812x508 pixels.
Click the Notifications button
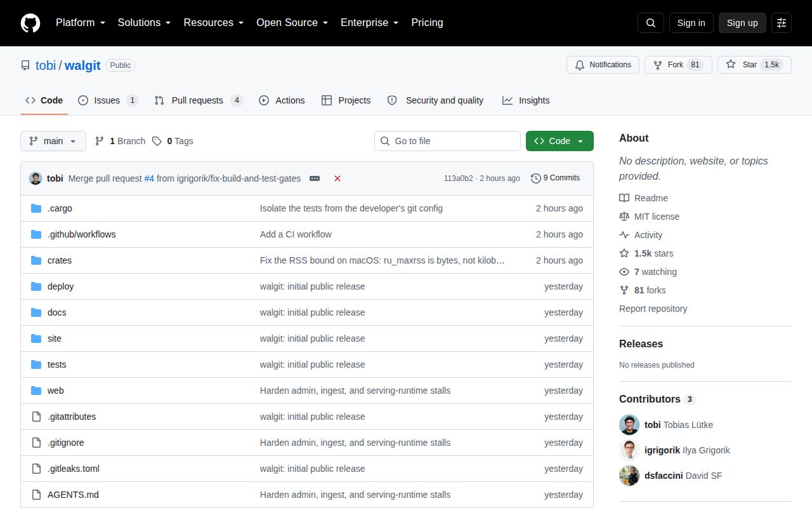click(x=603, y=65)
